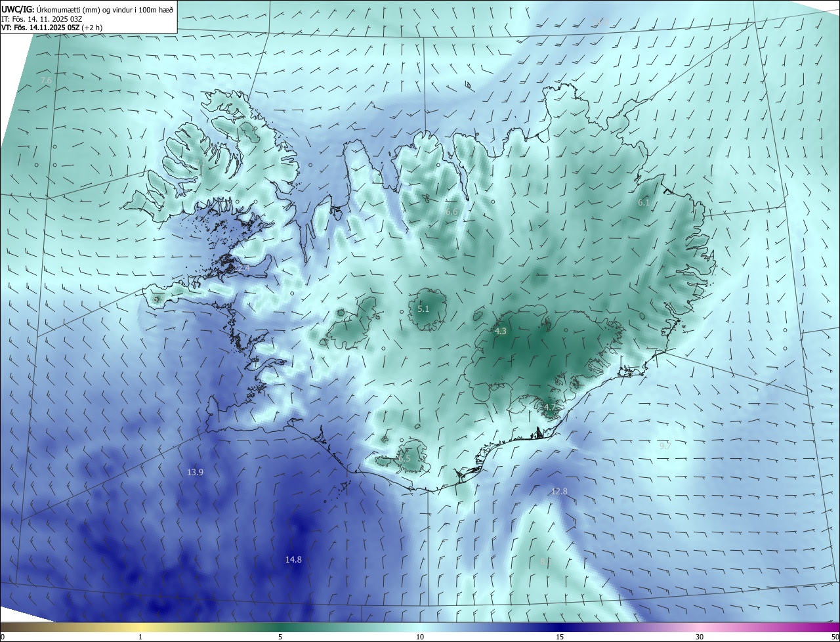Click the 14.8 value label south of Iceland
This screenshot has width=840, height=642.
293,559
